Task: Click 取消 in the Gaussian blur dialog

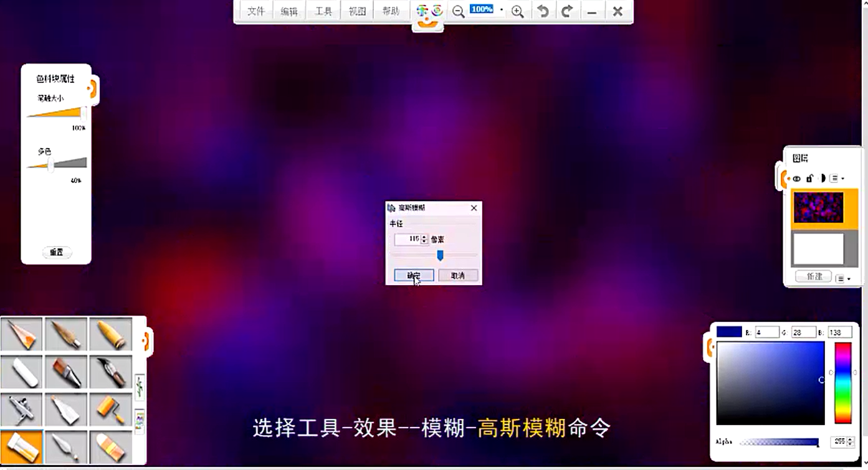Action: 458,275
